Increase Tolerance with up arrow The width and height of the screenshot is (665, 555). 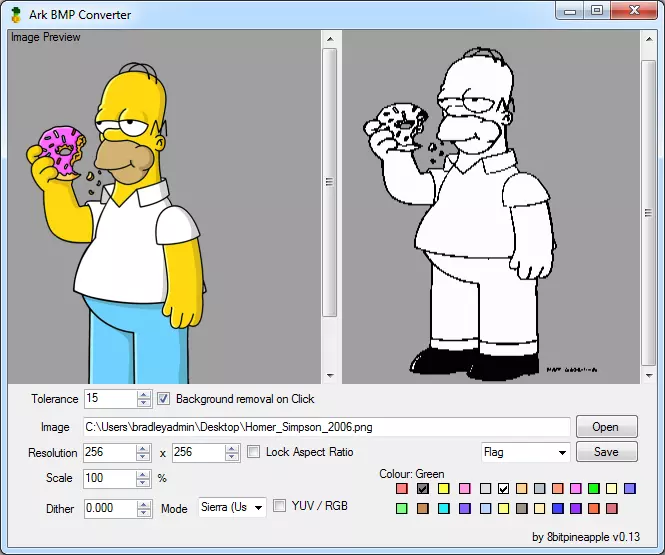click(x=144, y=394)
